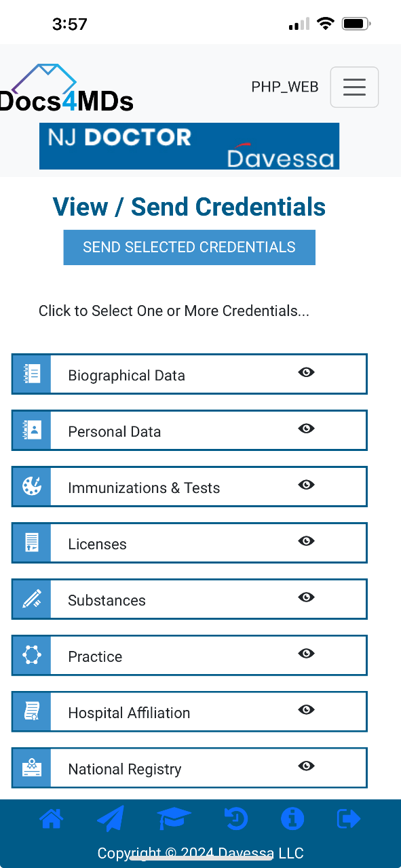
Task: Log out using the exit arrow icon
Action: [348, 818]
